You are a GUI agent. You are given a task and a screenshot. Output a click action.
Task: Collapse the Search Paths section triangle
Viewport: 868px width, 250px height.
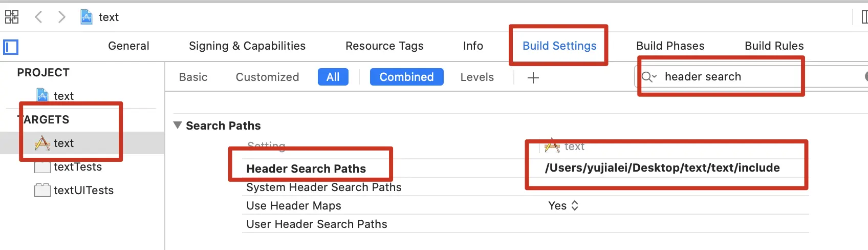[178, 126]
